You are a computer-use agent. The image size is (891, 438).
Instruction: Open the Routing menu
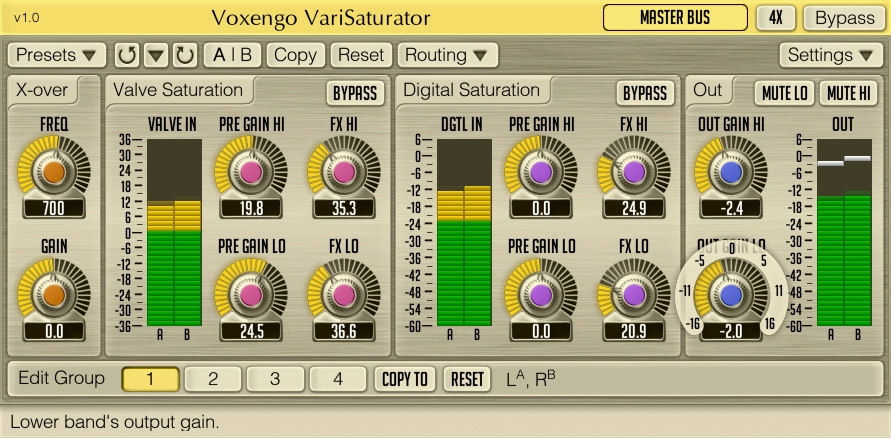coord(448,55)
